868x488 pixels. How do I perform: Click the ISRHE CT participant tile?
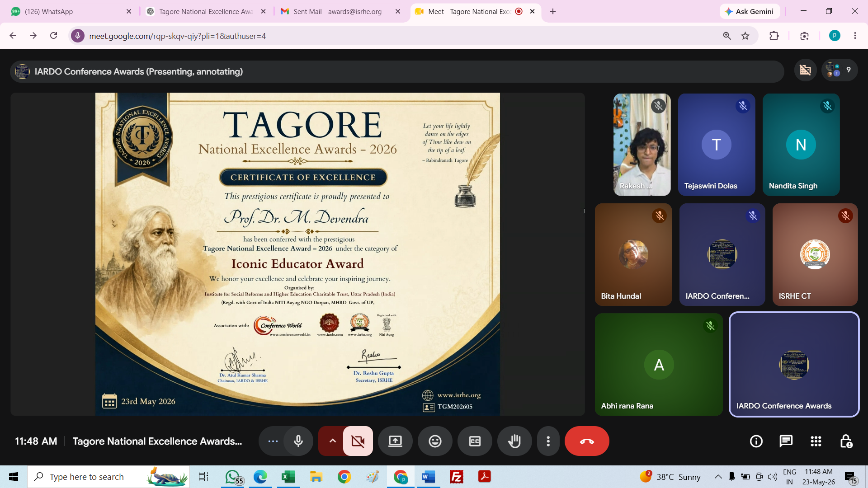pyautogui.click(x=815, y=254)
